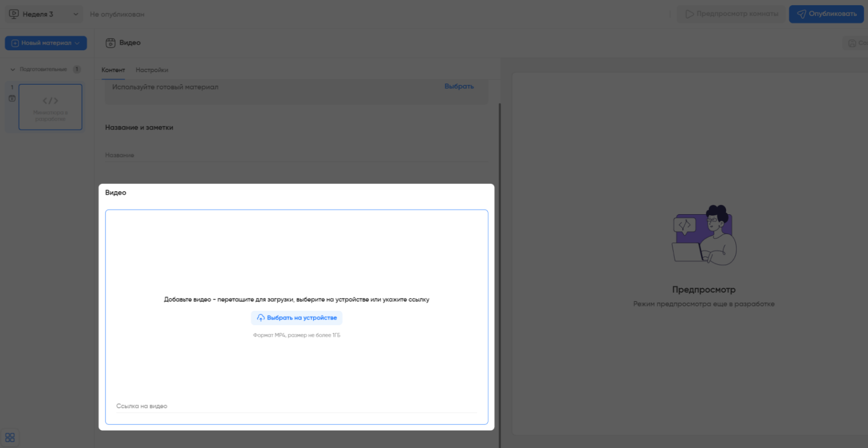Image resolution: width=868 pixels, height=448 pixels.
Task: Select the slide 1 thumbnail
Action: 50,107
